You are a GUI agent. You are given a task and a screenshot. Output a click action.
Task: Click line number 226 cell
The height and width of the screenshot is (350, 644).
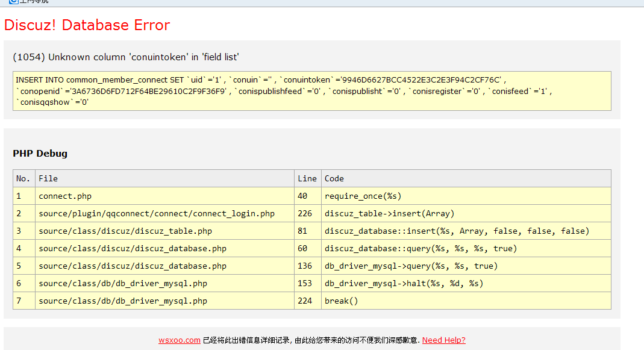(x=308, y=214)
